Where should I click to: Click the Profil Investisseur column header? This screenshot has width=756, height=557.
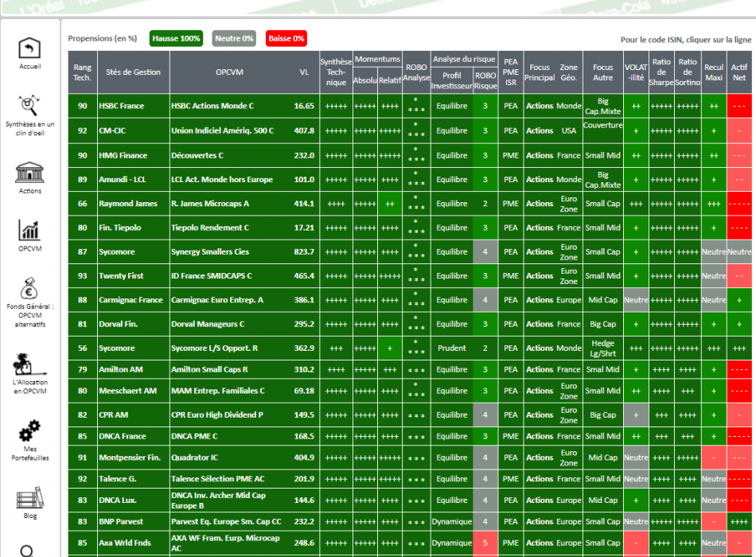[x=452, y=80]
